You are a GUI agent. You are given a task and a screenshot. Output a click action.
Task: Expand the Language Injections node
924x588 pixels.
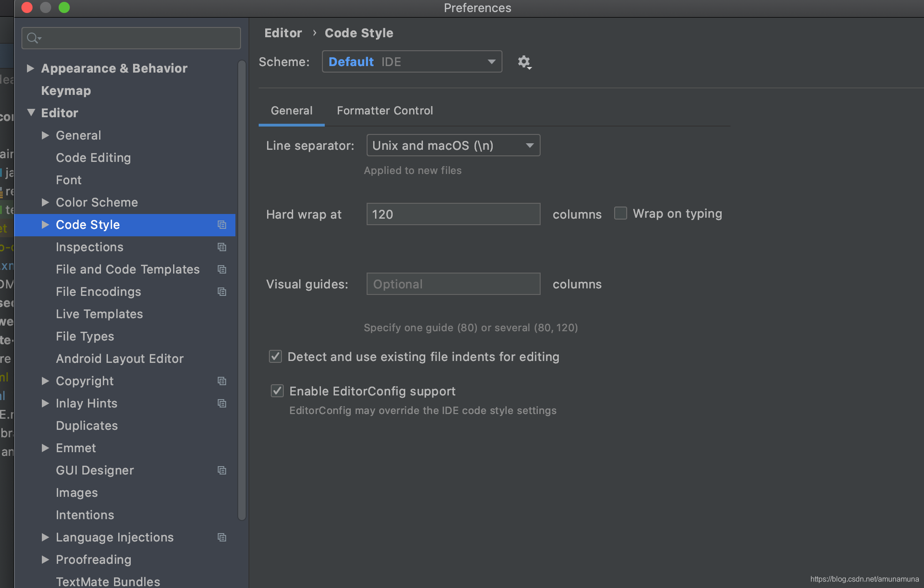(x=45, y=537)
